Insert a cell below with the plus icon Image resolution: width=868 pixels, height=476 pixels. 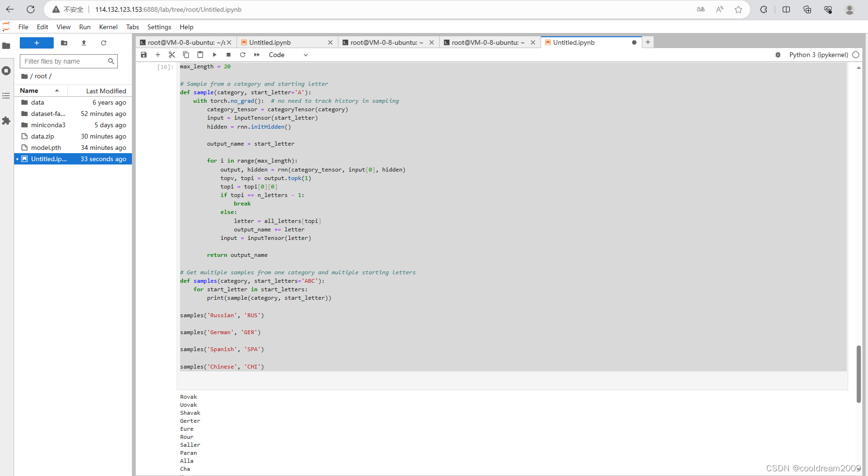point(158,55)
